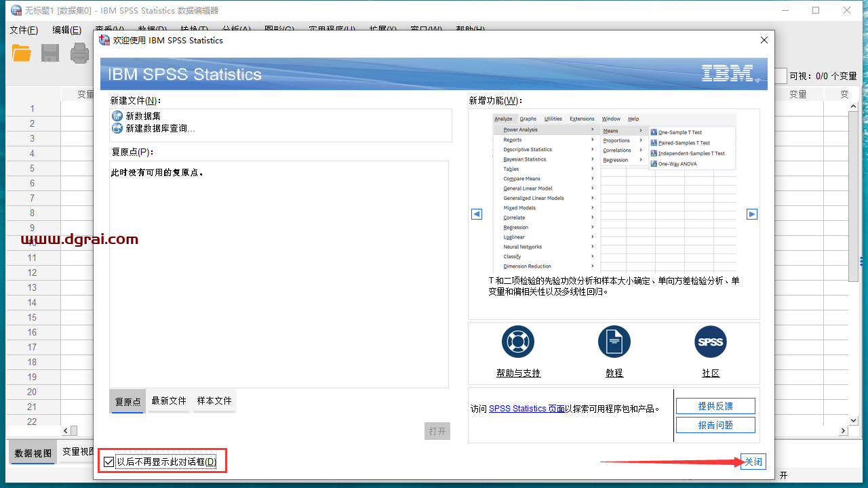This screenshot has width=868, height=488.
Task: Click 提供反馈 button
Action: point(715,406)
